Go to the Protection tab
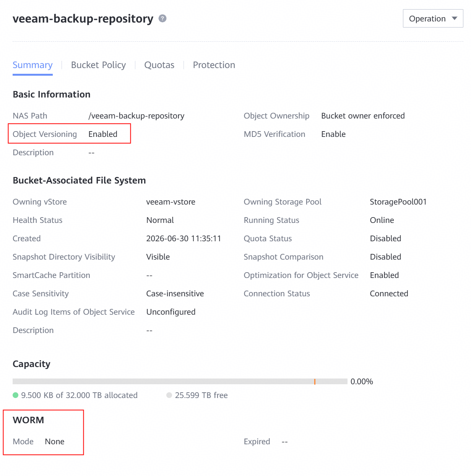 point(214,65)
